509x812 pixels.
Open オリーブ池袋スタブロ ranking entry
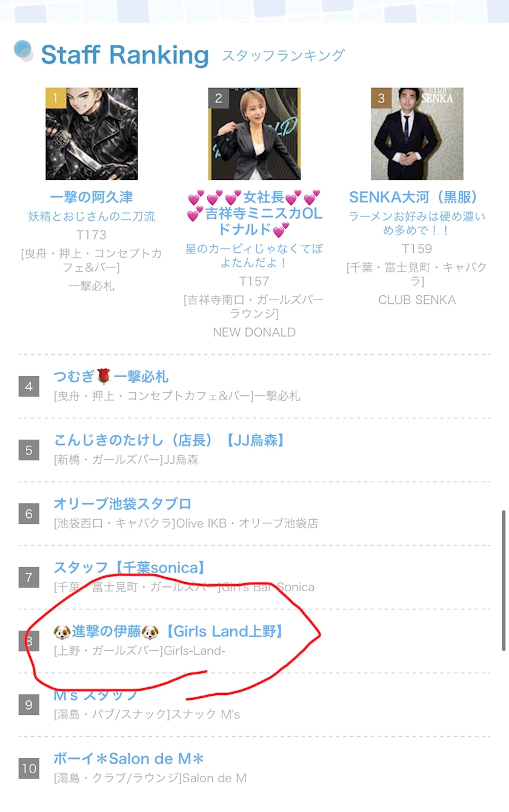click(122, 504)
